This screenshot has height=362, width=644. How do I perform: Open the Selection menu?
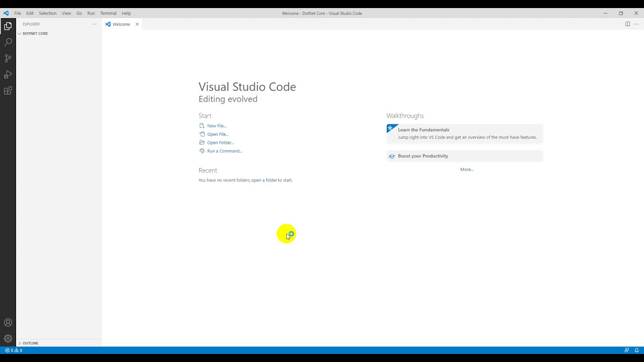coord(48,13)
